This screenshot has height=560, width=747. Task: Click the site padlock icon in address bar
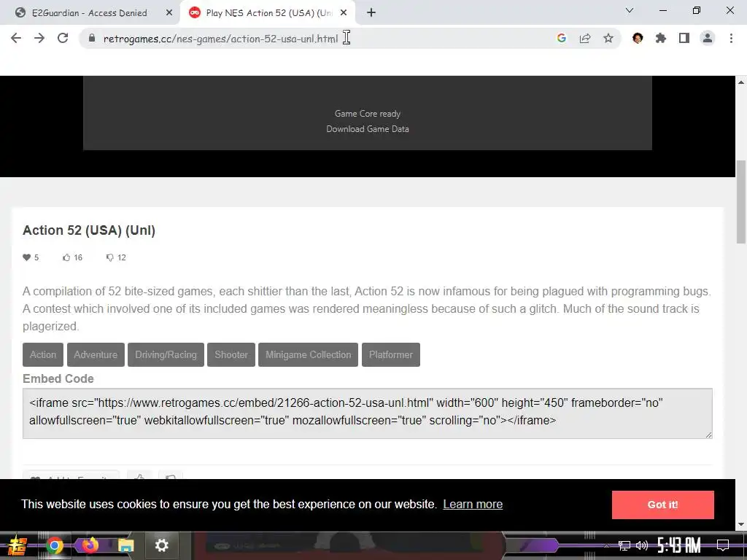[92, 38]
